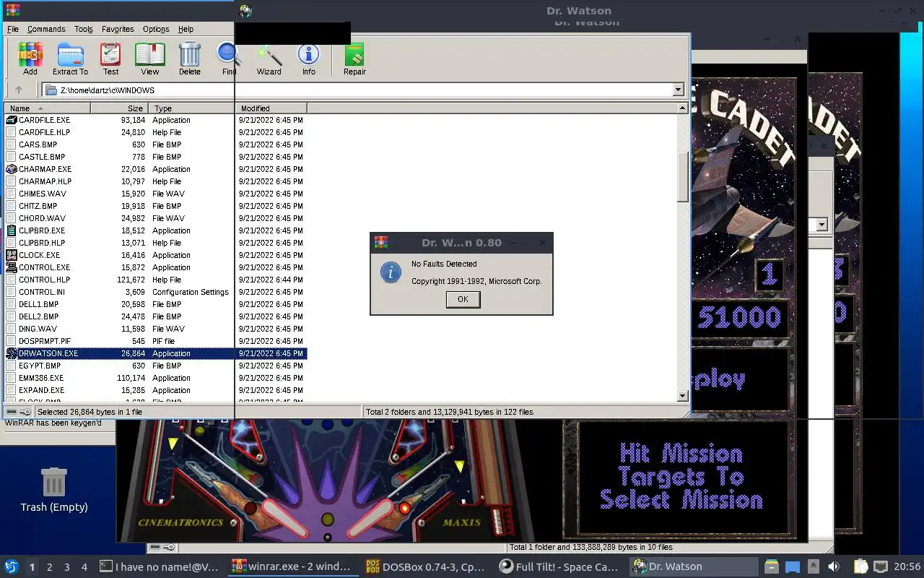Switch to workspace 3
This screenshot has height=578, width=924.
pos(67,567)
